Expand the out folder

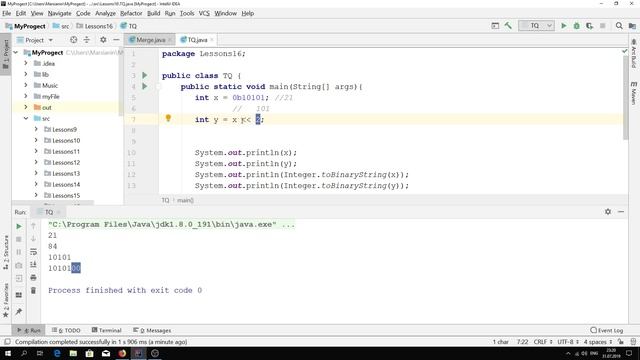26,107
